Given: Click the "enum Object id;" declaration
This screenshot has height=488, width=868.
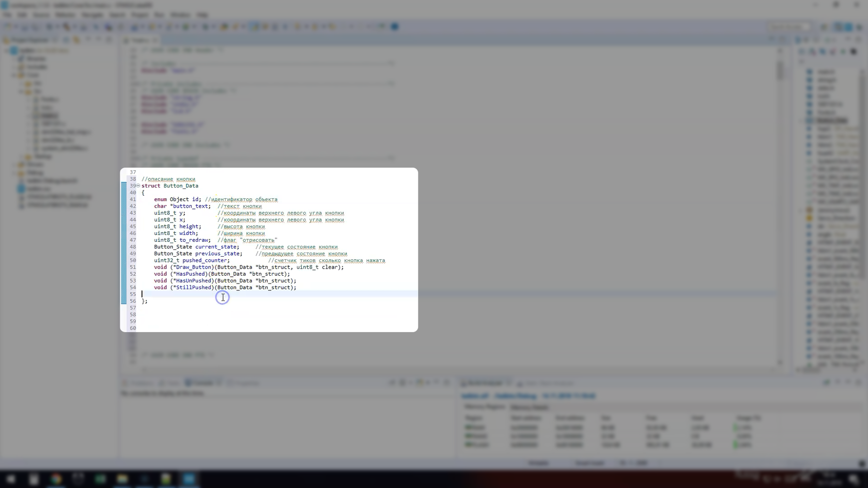Looking at the screenshot, I should (x=178, y=199).
